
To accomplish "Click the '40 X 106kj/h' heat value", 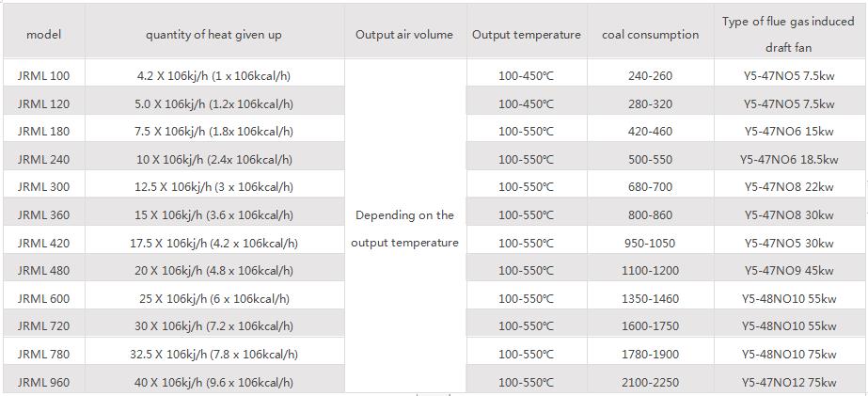I will click(213, 383).
